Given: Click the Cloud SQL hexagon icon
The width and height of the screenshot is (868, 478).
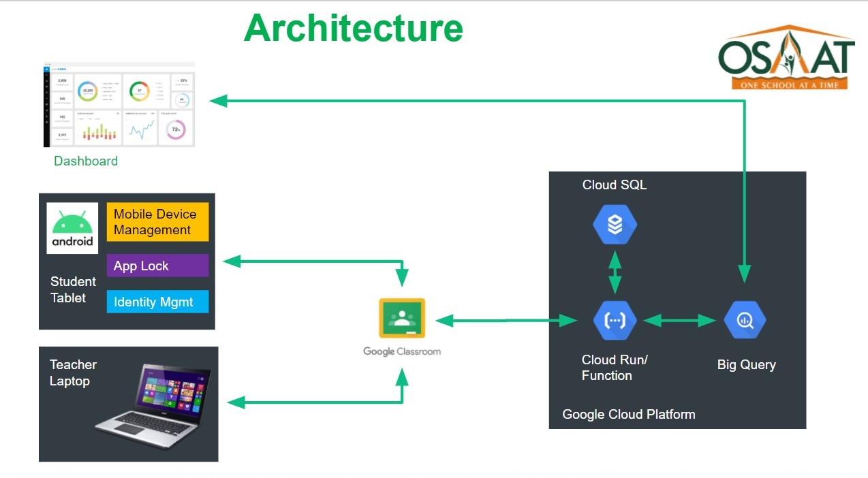Looking at the screenshot, I should (615, 225).
